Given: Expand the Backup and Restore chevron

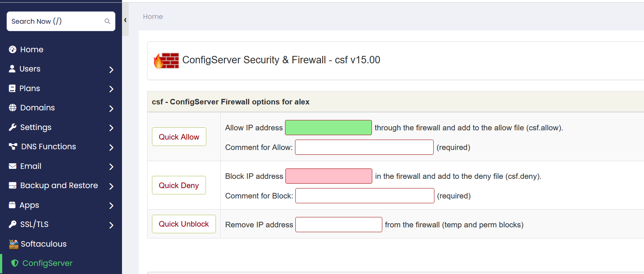Looking at the screenshot, I should click(111, 186).
